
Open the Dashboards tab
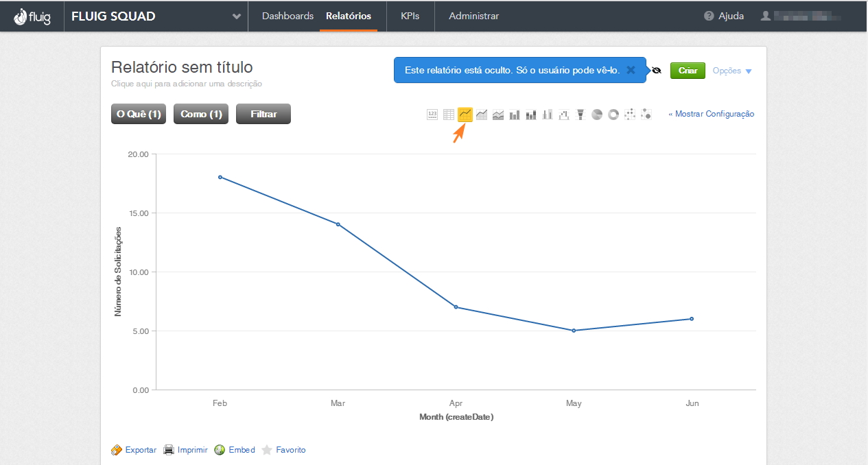pyautogui.click(x=288, y=16)
